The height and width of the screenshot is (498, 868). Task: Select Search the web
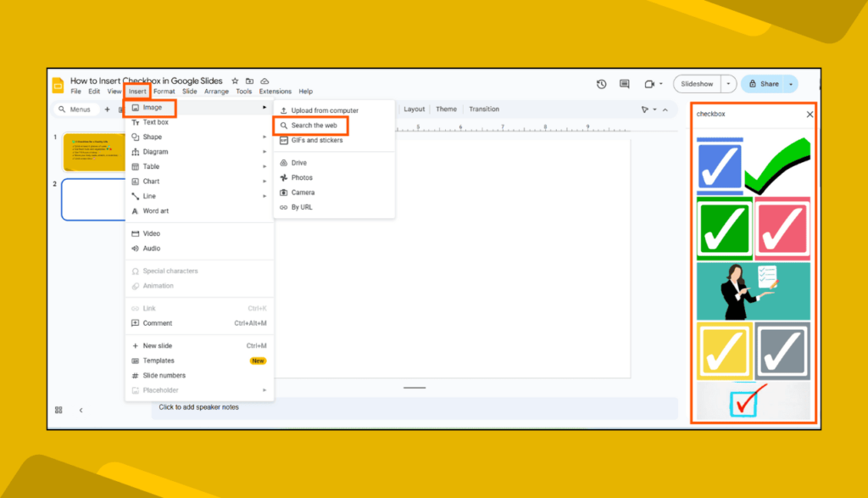(334, 126)
